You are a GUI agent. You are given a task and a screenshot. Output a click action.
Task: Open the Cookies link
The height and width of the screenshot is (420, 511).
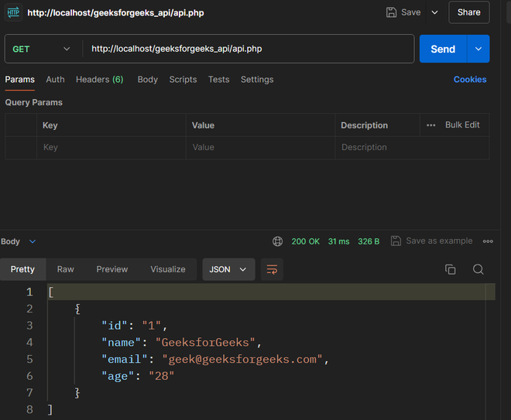(470, 80)
